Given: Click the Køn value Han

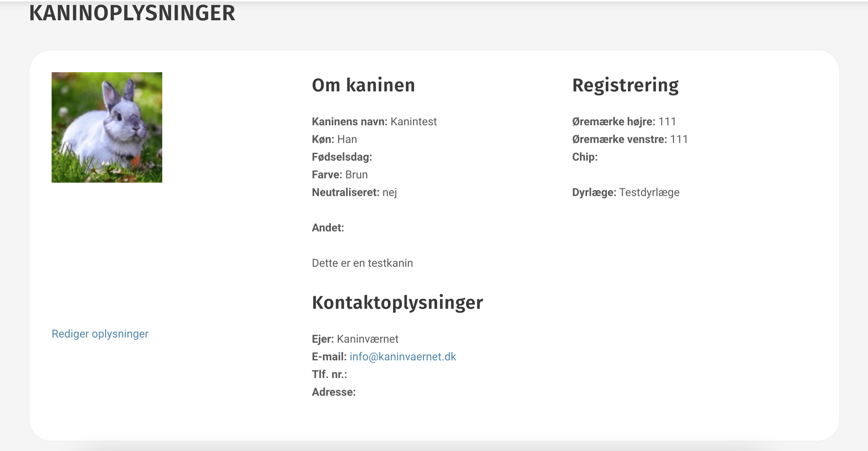Looking at the screenshot, I should (x=347, y=139).
